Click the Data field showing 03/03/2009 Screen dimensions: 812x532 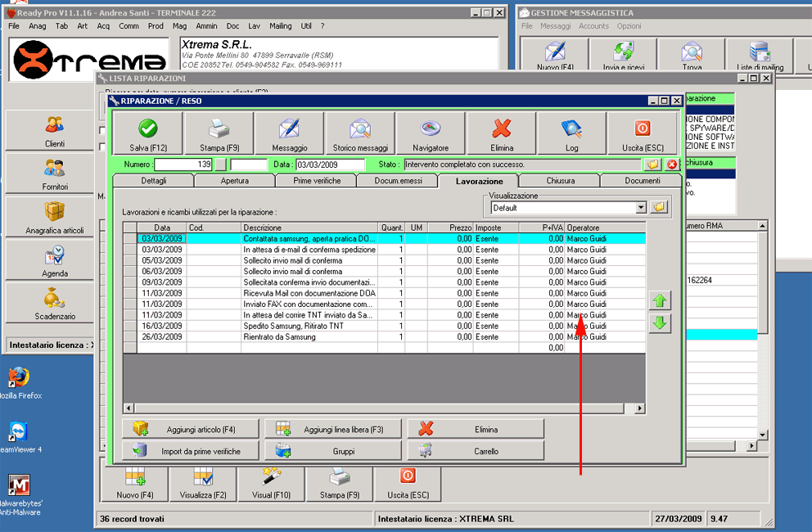pyautogui.click(x=331, y=165)
